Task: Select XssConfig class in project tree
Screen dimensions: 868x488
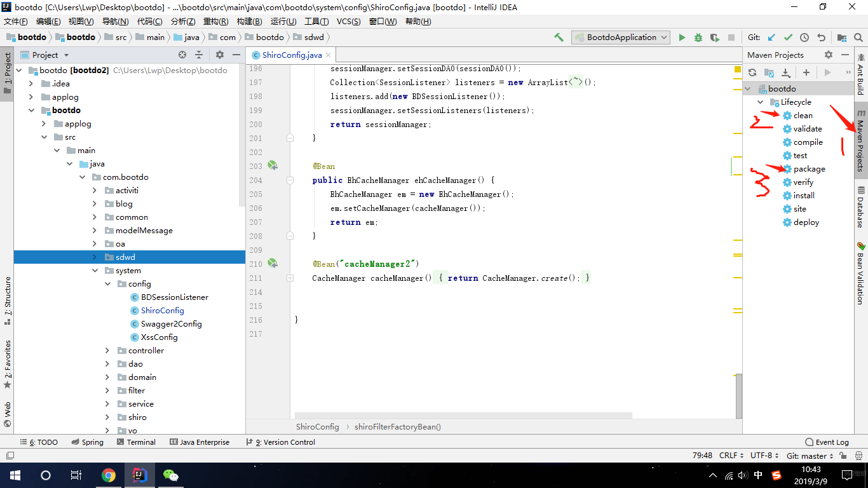Action: 159,337
